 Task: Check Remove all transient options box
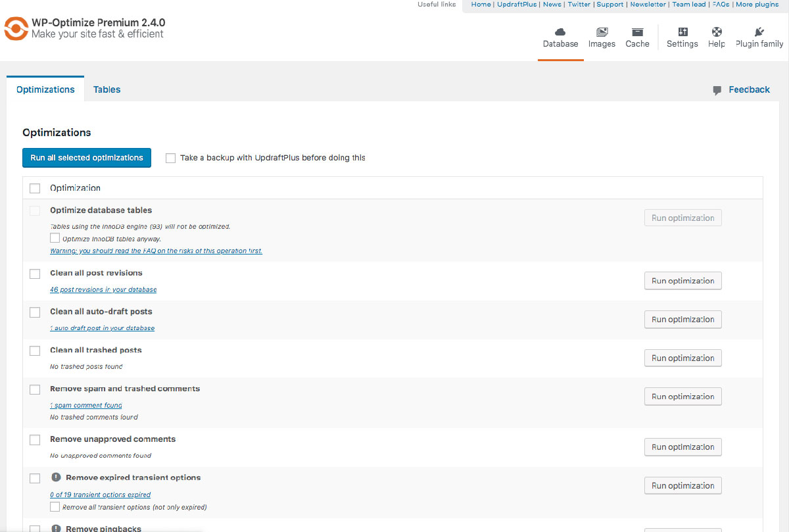55,507
